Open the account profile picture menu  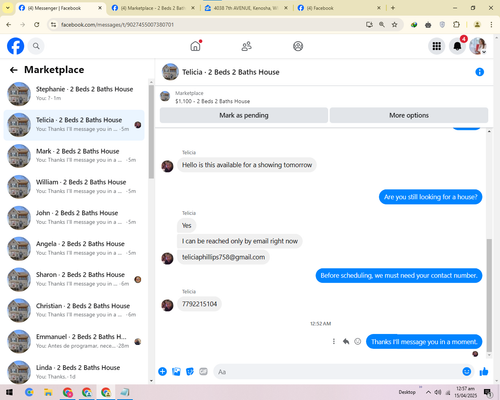coord(478,46)
